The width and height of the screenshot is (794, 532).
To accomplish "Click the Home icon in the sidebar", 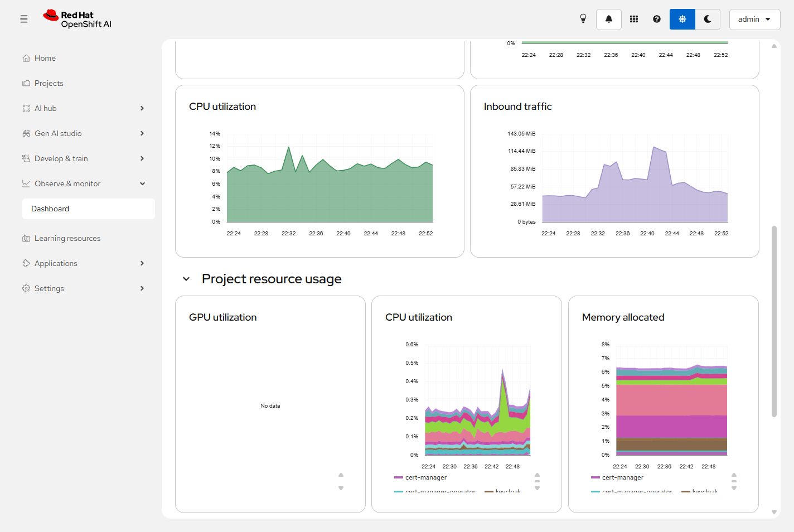I will coord(26,58).
